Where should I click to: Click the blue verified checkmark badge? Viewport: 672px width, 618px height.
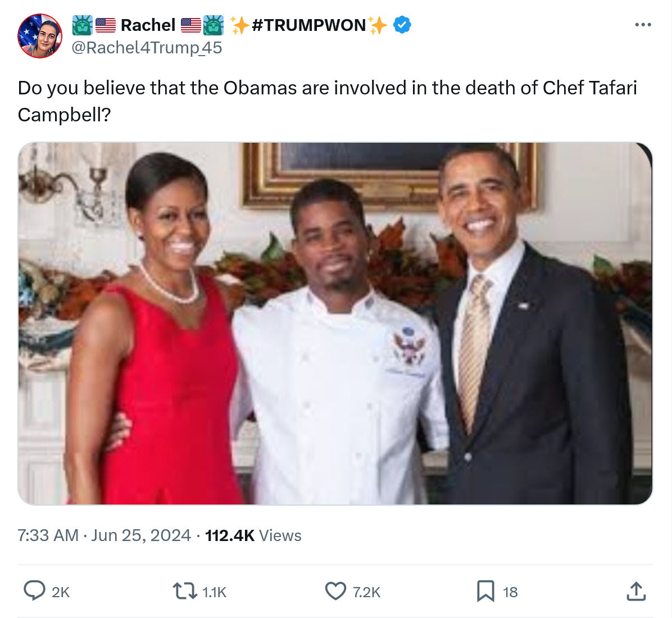coord(402,25)
